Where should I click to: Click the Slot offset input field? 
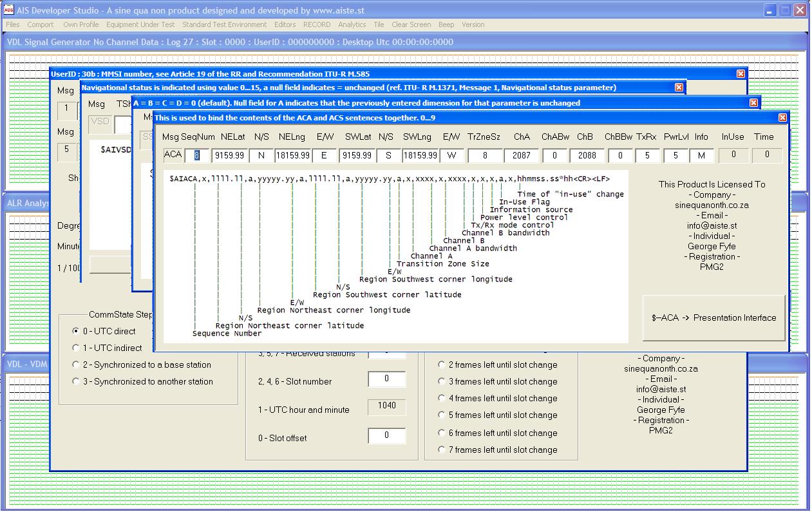386,435
